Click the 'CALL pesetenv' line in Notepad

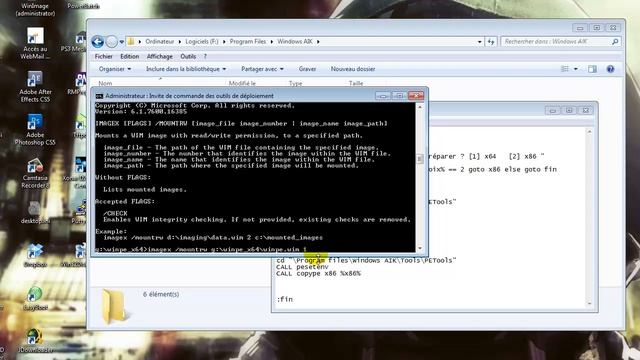302,267
